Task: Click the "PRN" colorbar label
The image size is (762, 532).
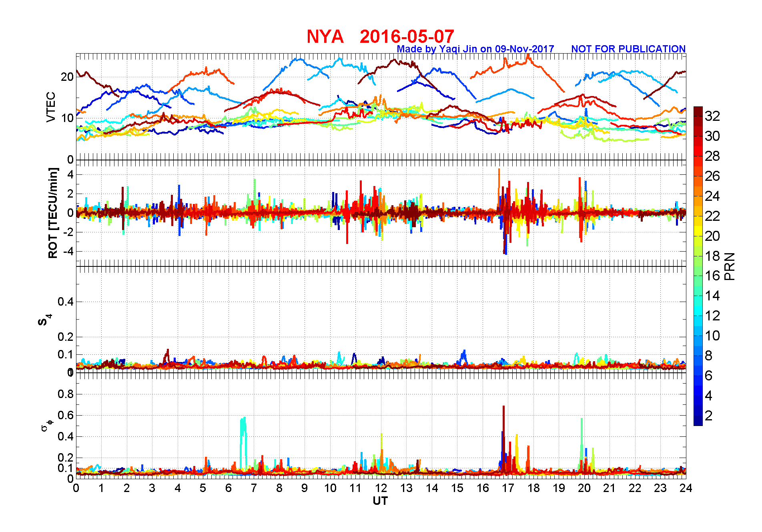Action: [x=730, y=266]
